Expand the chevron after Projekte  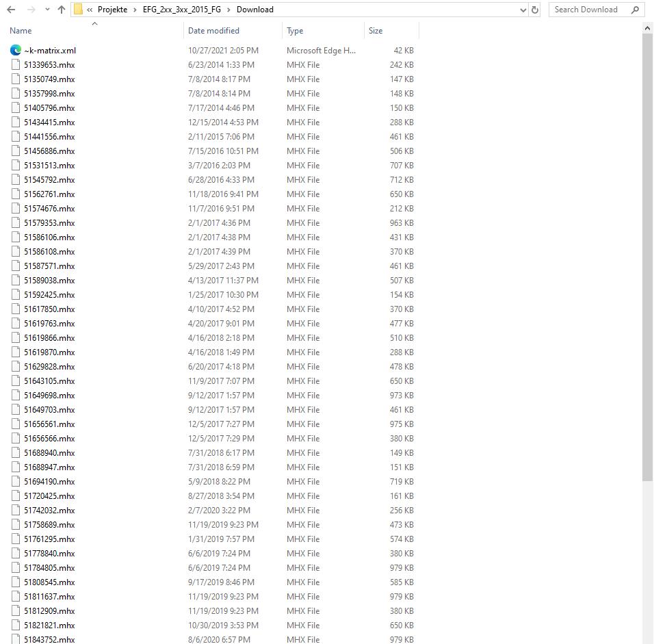click(135, 10)
